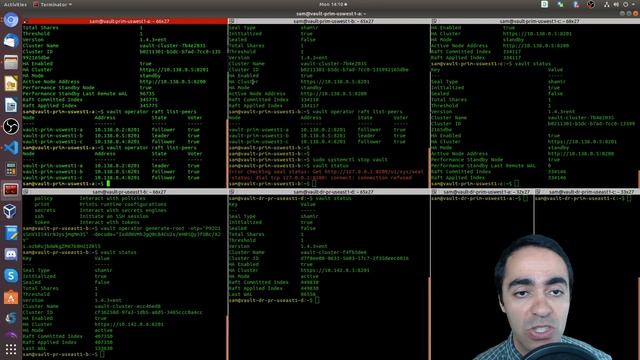Focus the vault-prim-uswest1-c pane title bar
Image resolution: width=640 pixels, height=360 pixels.
(536, 21)
